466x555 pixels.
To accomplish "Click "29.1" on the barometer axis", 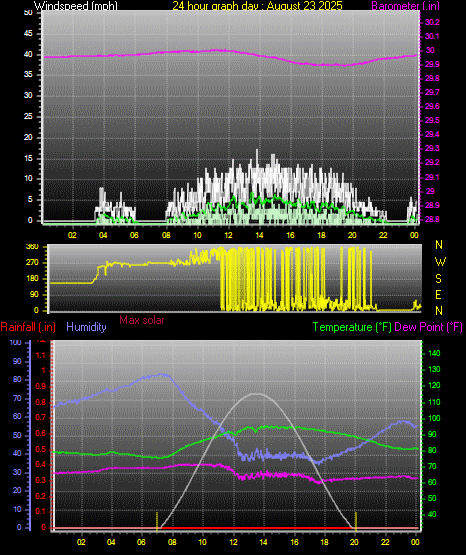I will point(432,177).
